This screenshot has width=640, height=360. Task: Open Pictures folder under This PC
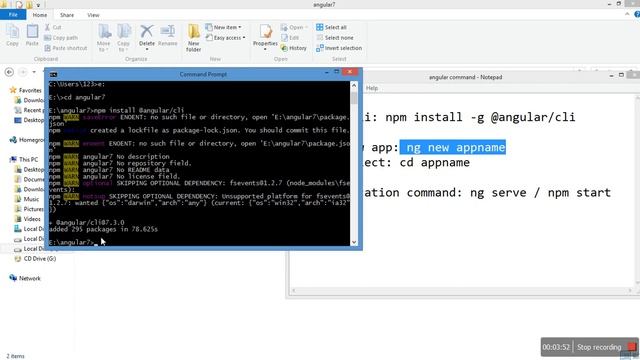coord(29,209)
